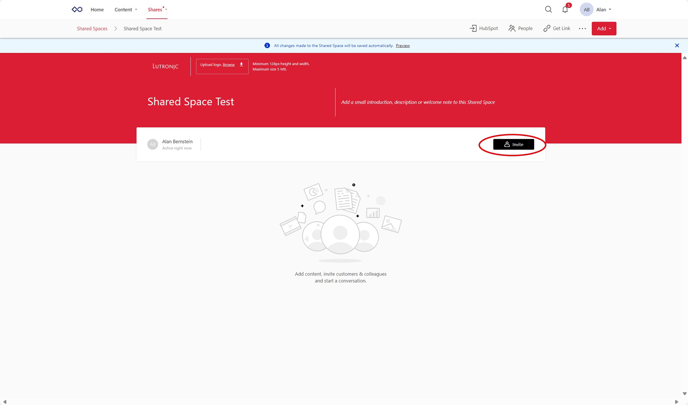Select the Shares tab

156,10
